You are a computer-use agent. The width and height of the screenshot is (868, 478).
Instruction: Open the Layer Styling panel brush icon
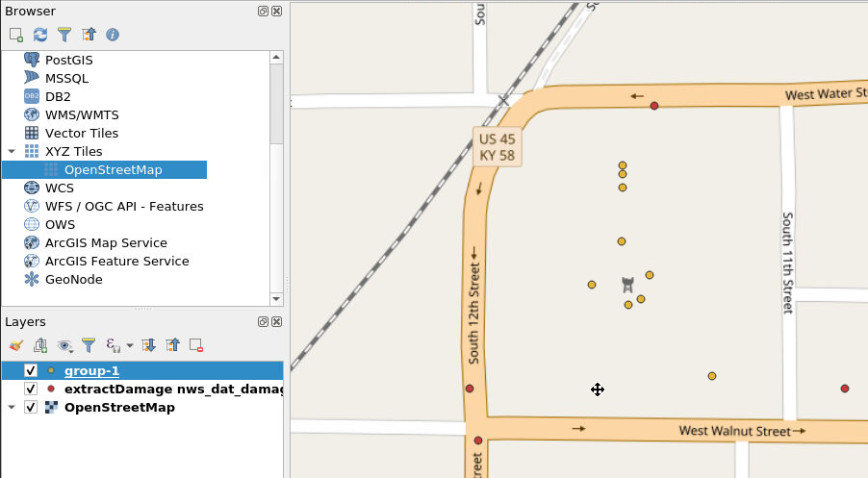(16, 344)
